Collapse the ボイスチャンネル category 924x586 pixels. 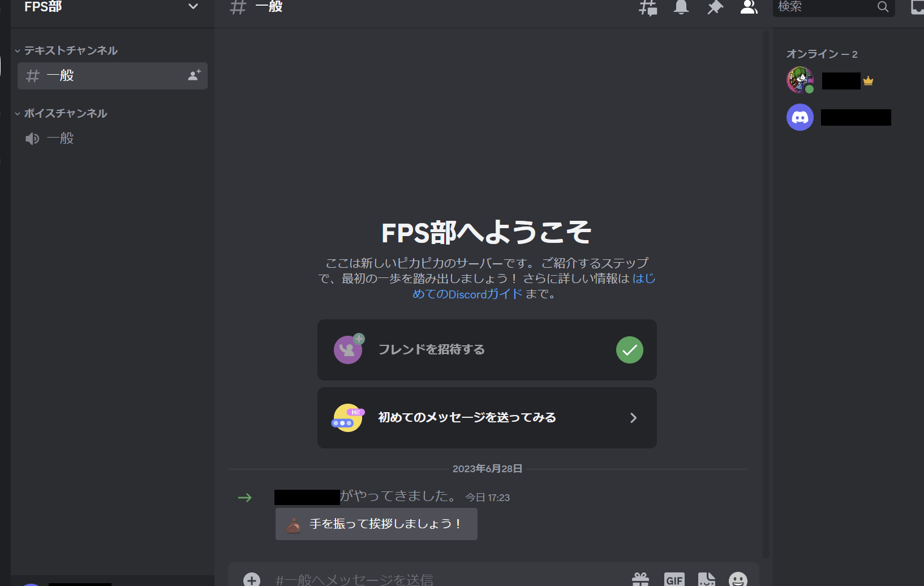pos(61,113)
